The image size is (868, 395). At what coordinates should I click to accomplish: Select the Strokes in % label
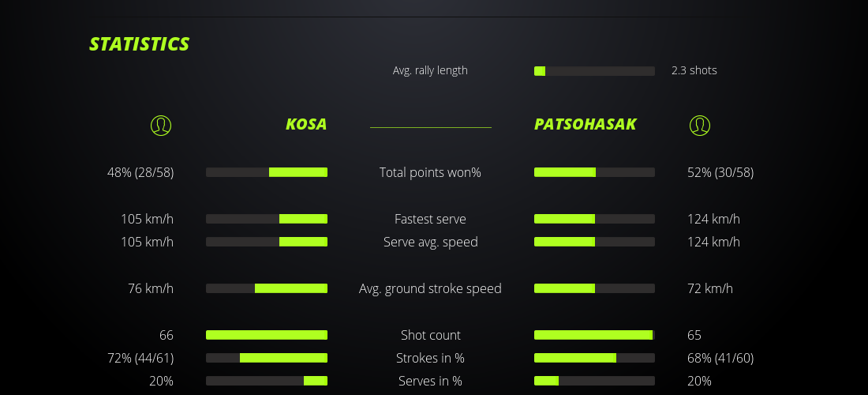pyautogui.click(x=430, y=358)
